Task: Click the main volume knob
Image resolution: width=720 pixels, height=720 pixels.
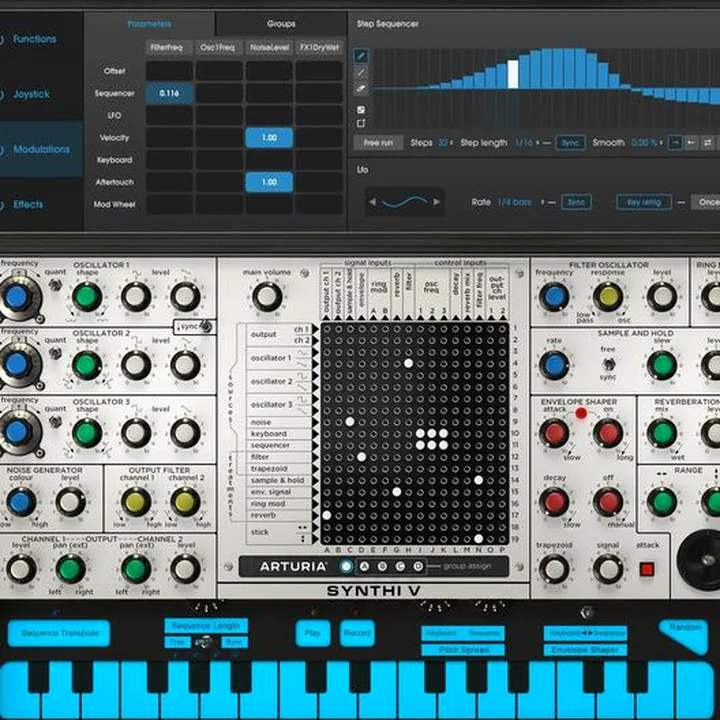Action: click(x=267, y=297)
